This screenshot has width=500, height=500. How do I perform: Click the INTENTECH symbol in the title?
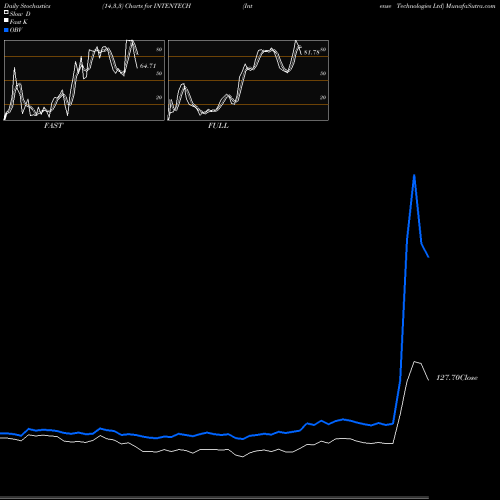coord(172,6)
